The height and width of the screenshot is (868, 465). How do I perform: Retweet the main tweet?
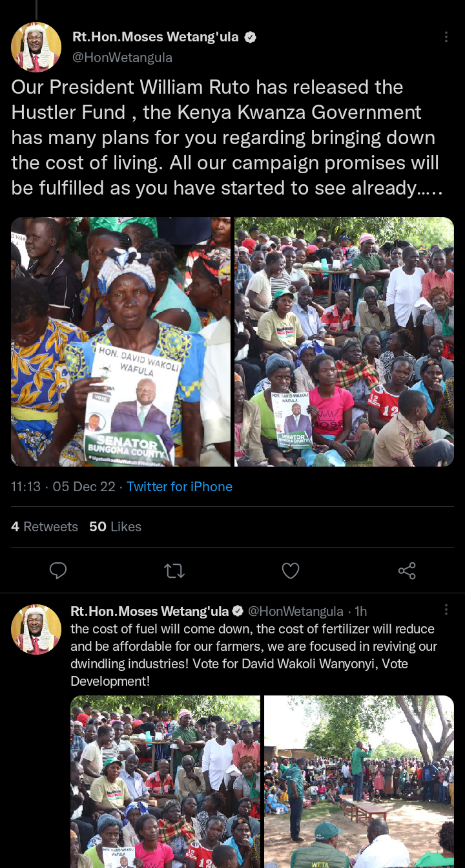[174, 570]
